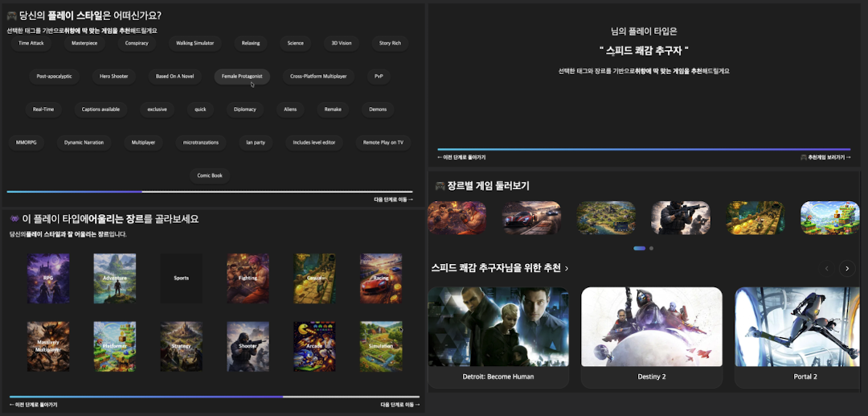
Task: Toggle the Masterpiece tag chip
Action: pyautogui.click(x=84, y=43)
